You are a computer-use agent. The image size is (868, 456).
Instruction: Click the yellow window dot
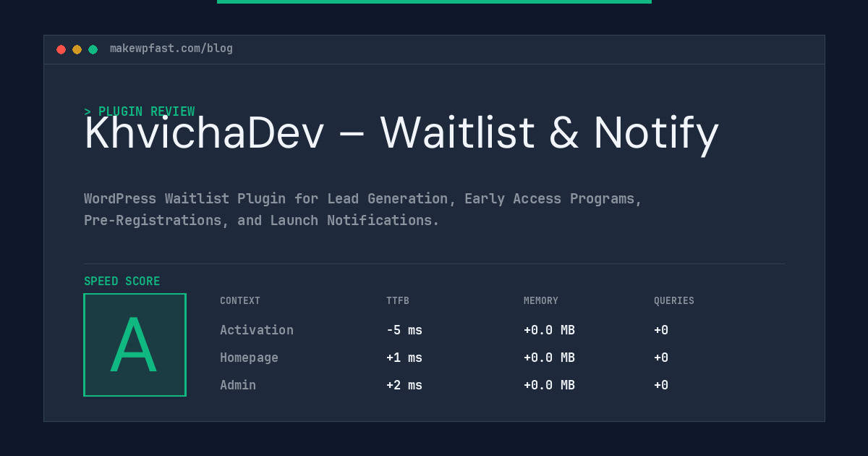tap(77, 49)
